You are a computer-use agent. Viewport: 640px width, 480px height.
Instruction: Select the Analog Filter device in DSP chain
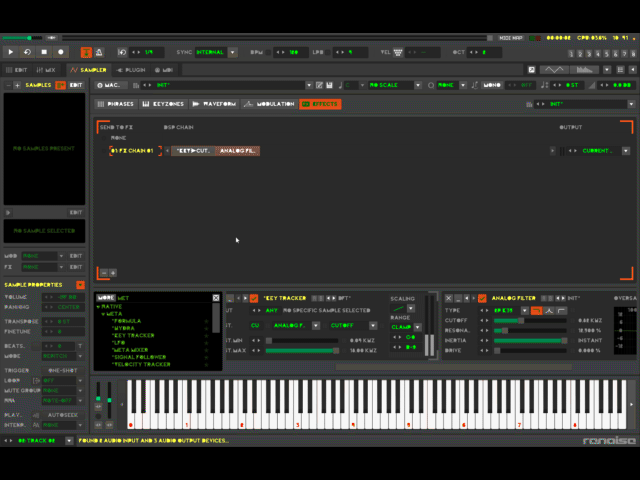(237, 151)
